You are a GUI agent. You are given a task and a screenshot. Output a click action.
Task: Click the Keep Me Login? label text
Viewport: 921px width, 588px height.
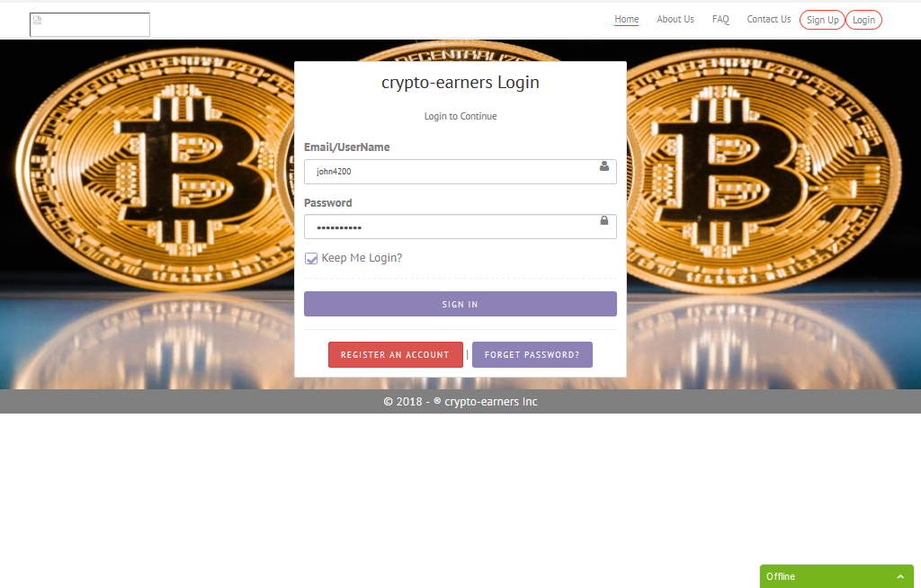point(362,258)
